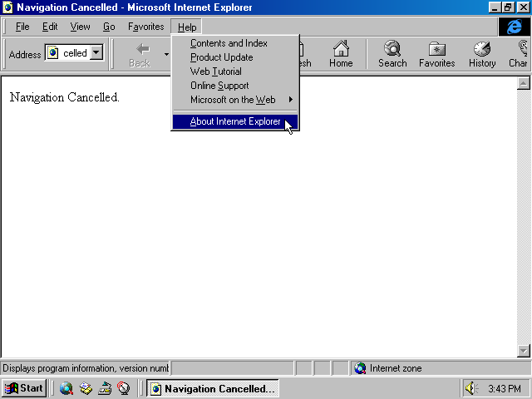The height and width of the screenshot is (399, 532).
Task: Click 'Navigation Cancelled.' page text
Action: [x=65, y=97]
